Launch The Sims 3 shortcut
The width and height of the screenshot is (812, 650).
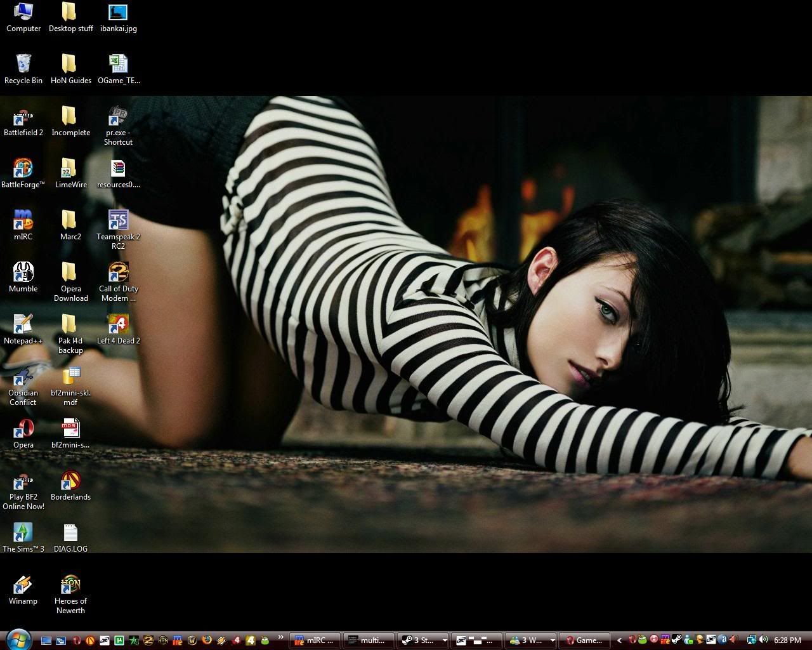23,538
